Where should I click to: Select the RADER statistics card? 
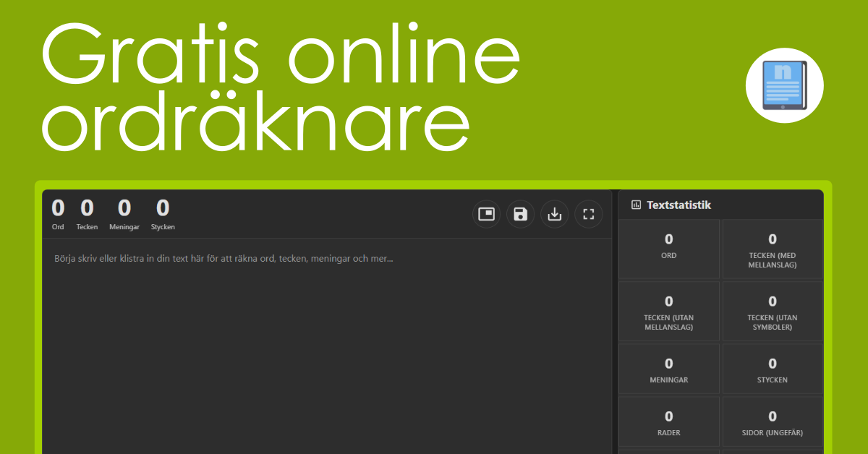669,422
